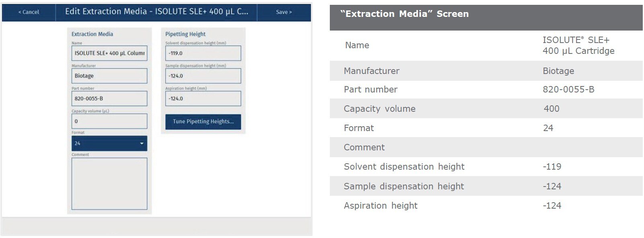Click the "Extraction Media" Screen table header

tap(404, 14)
